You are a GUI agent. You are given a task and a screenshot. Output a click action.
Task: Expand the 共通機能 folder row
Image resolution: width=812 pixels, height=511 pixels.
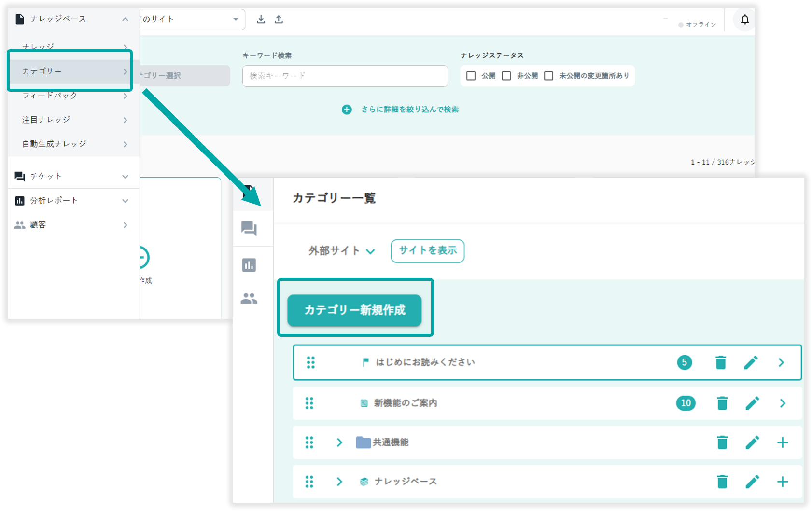point(339,442)
